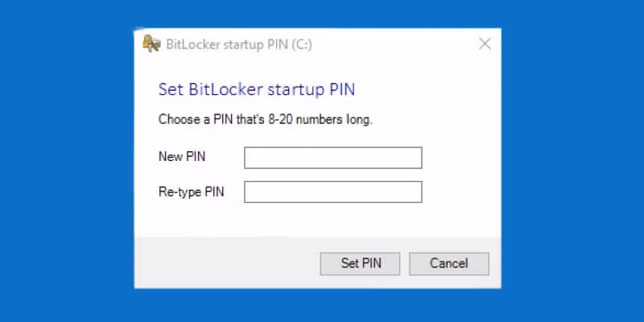Click the "New PIN" label
644x322 pixels.
point(182,157)
